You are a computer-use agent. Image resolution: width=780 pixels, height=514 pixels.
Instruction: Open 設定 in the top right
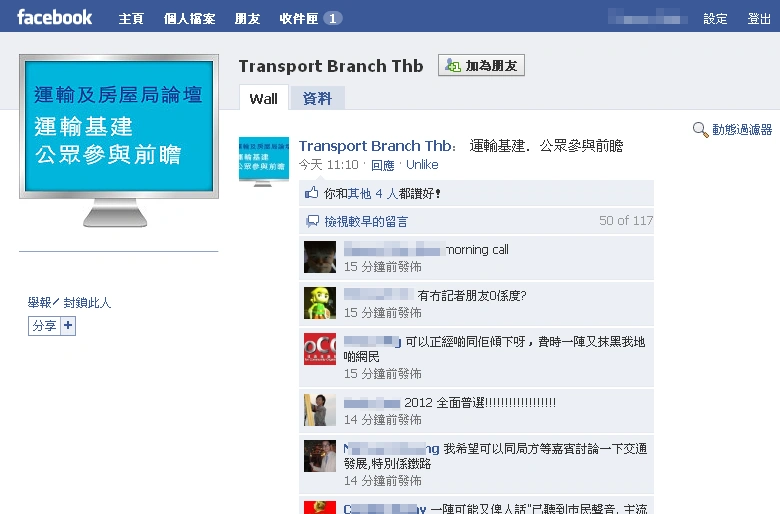point(715,19)
